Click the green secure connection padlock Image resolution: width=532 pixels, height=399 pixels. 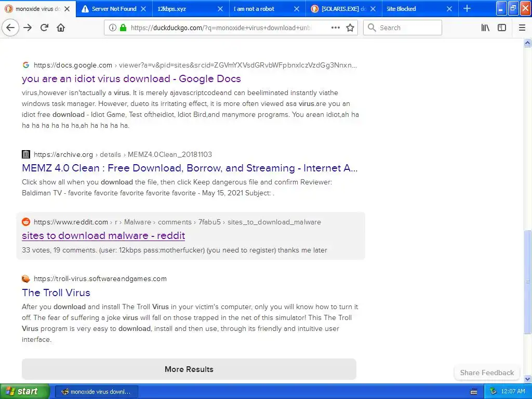pos(123,28)
